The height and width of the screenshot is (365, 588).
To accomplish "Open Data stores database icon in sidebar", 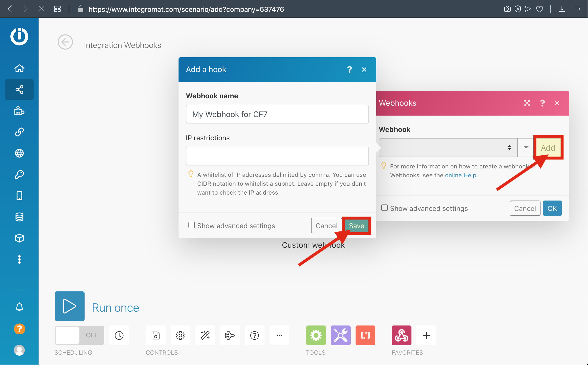I will click(x=19, y=217).
